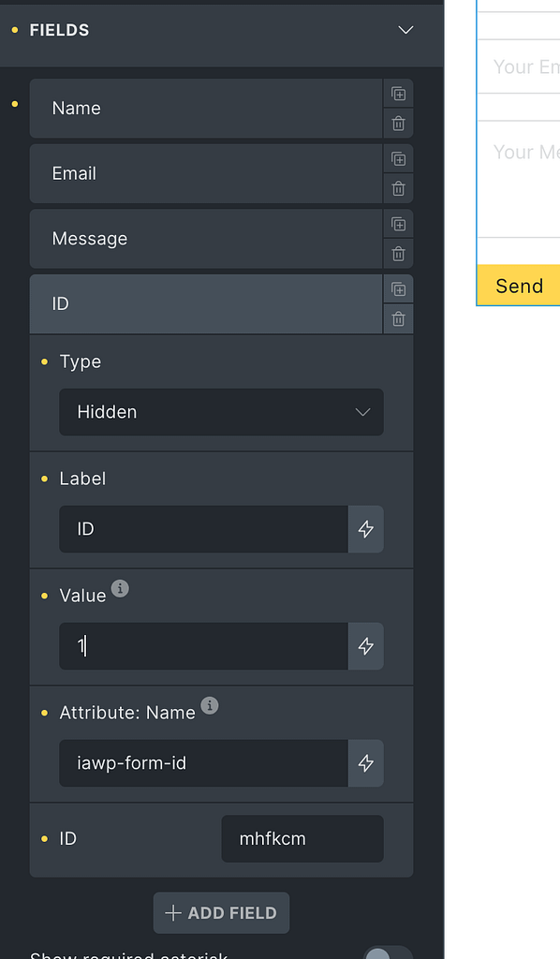The width and height of the screenshot is (560, 959).
Task: Open dynamic data for Attribute Name
Action: [x=365, y=763]
